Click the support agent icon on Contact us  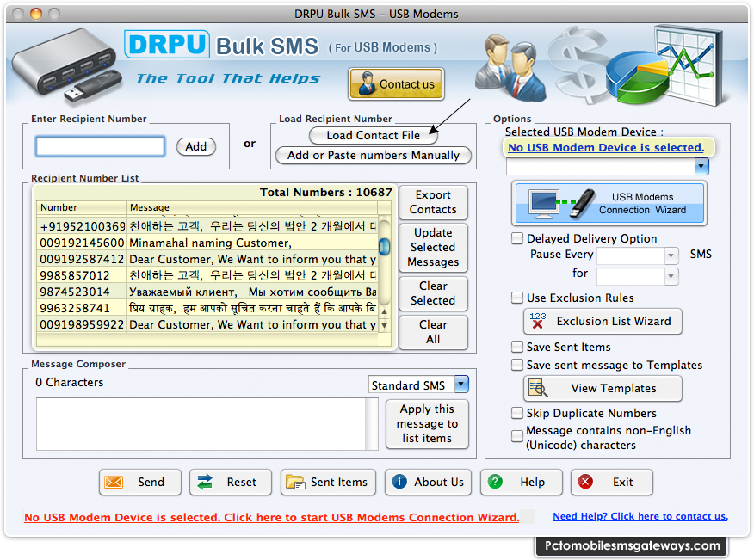pyautogui.click(x=367, y=83)
